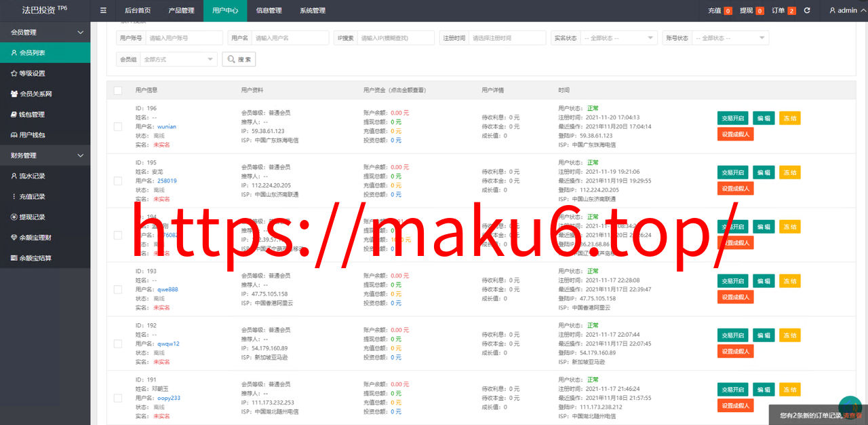
Task: Click the 用户名 input field
Action: 290,38
